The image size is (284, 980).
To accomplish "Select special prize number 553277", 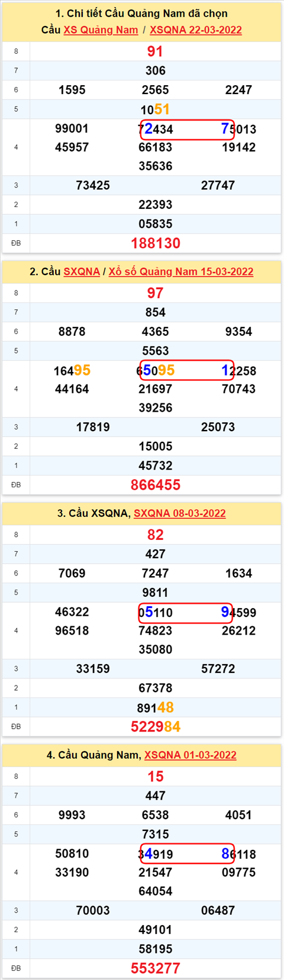I will point(156,969).
